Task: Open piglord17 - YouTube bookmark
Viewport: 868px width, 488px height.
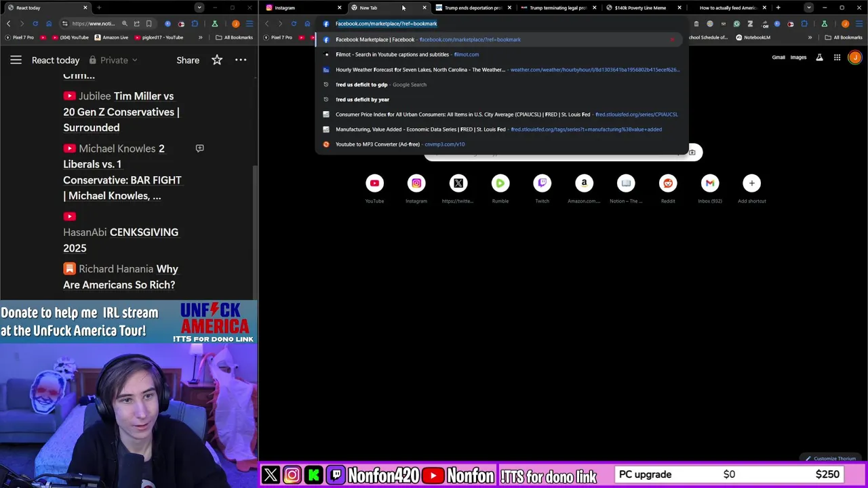Action: pos(158,37)
